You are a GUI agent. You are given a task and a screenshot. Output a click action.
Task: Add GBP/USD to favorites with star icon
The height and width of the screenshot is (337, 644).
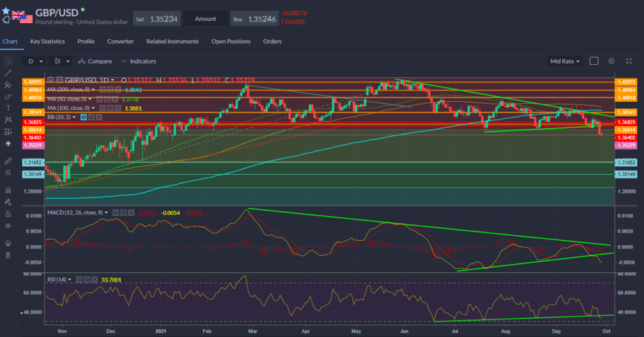(x=5, y=11)
